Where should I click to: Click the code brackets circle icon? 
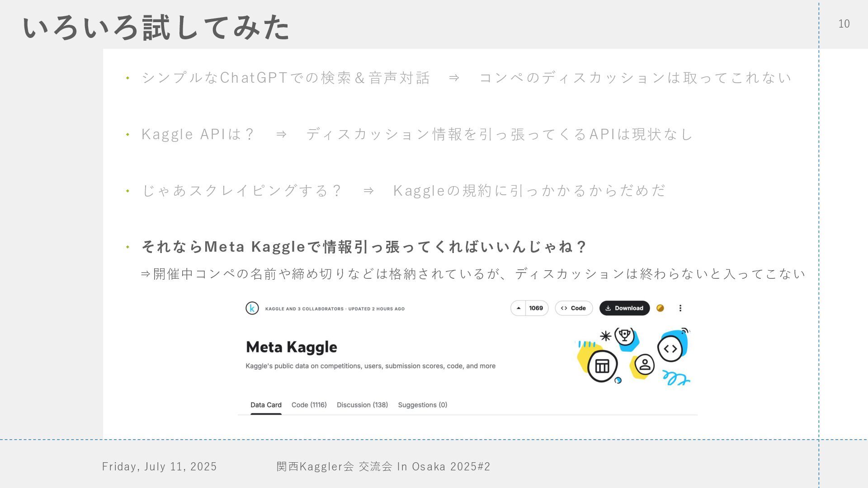coord(670,349)
